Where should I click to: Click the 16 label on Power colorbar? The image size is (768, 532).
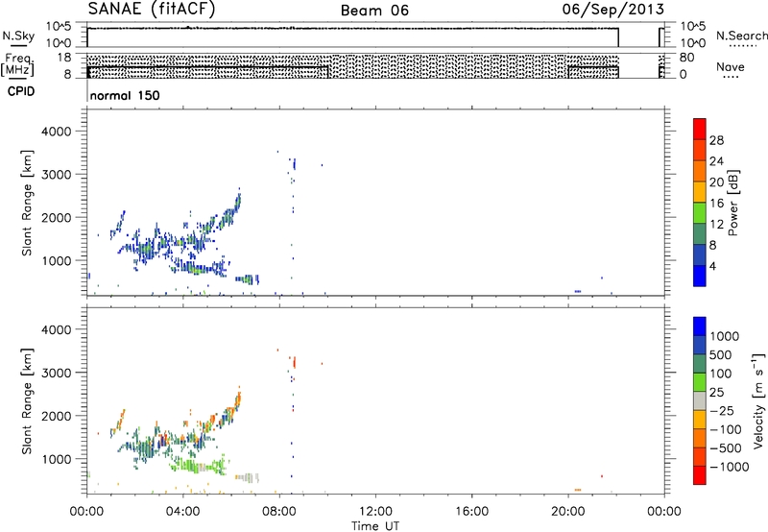[716, 204]
